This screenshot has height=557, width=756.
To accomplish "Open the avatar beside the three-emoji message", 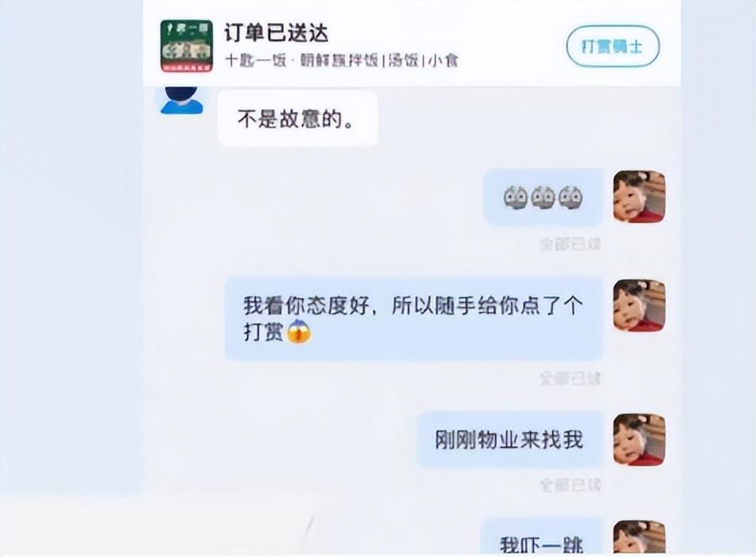I will 639,197.
